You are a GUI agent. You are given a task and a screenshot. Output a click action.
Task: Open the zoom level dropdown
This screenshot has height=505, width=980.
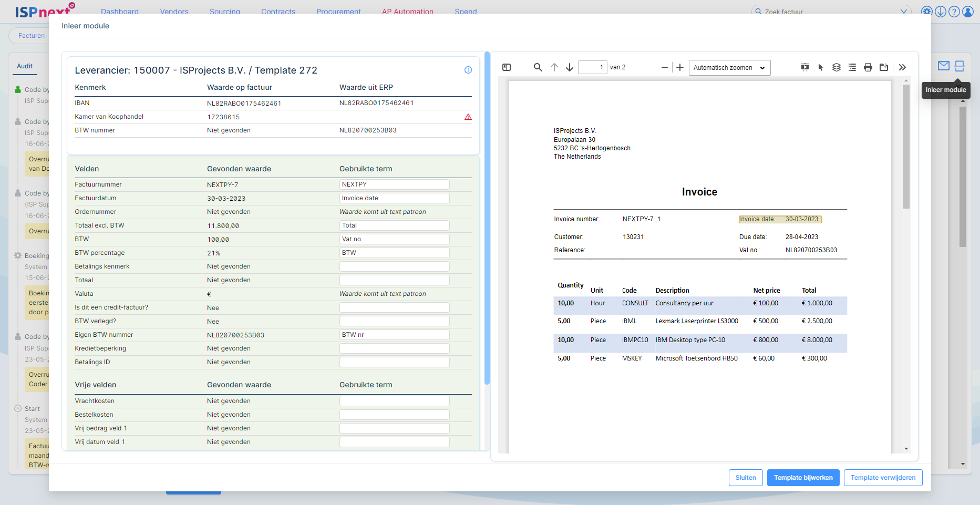tap(729, 68)
